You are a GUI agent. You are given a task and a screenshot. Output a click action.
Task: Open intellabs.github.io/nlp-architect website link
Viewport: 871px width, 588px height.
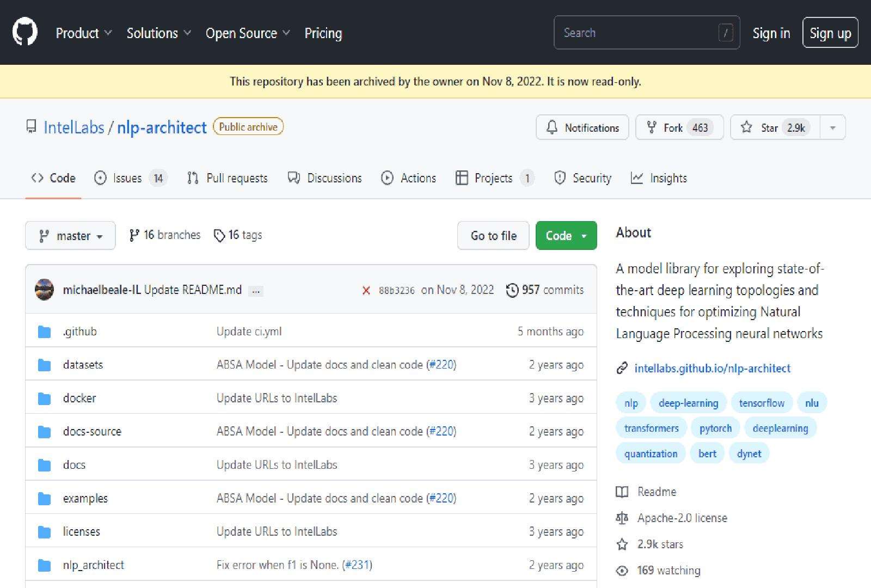click(x=713, y=368)
